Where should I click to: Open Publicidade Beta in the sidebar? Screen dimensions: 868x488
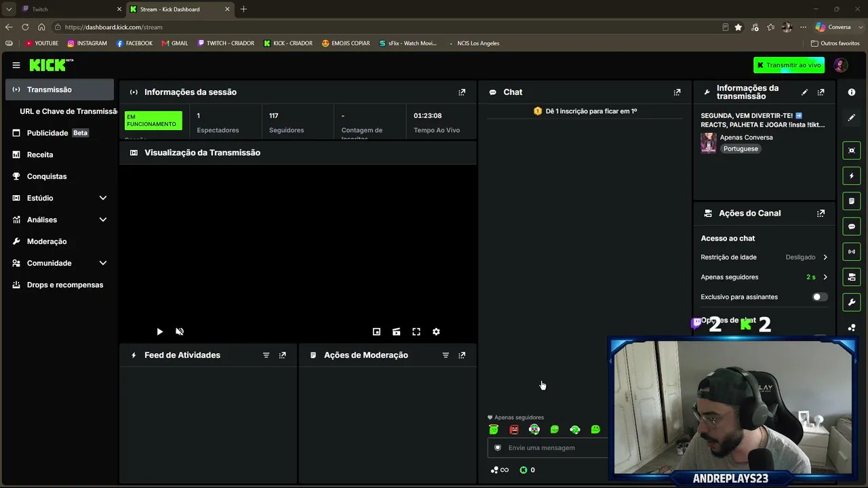coord(60,133)
